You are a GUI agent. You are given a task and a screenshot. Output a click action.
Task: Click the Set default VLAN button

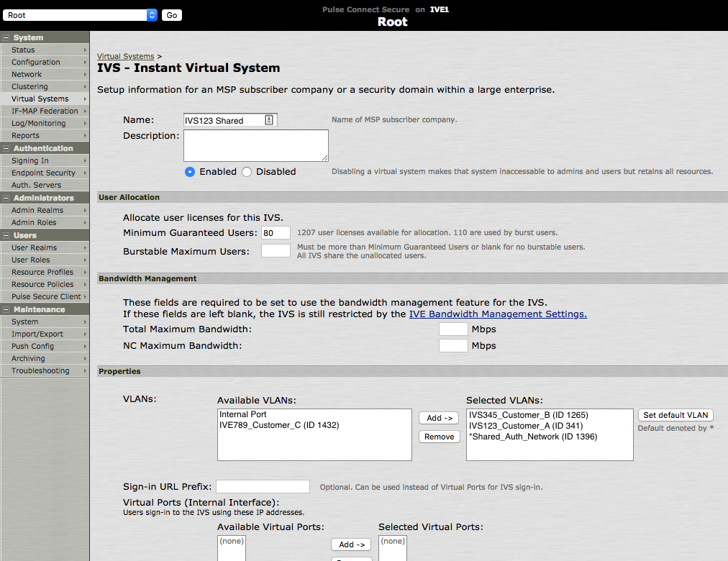click(675, 415)
